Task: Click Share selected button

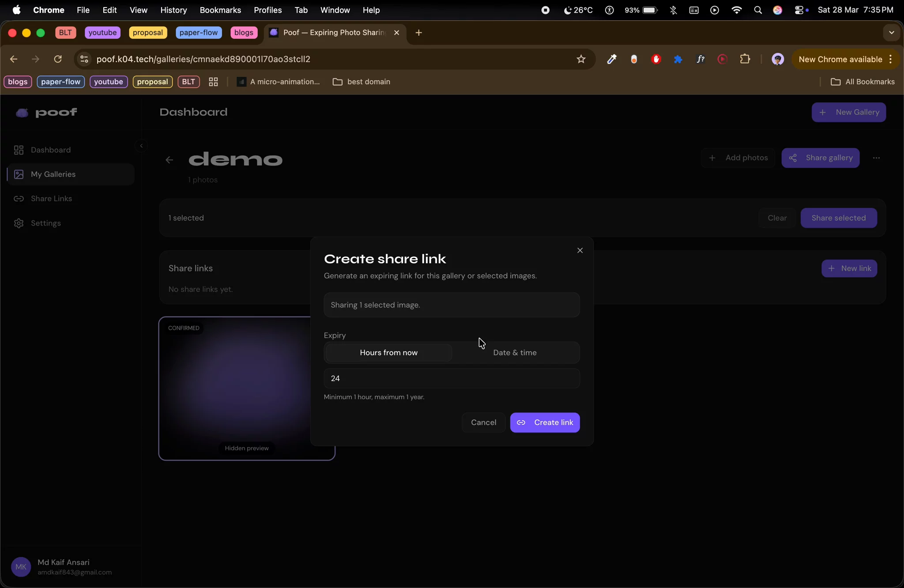Action: pos(838,218)
